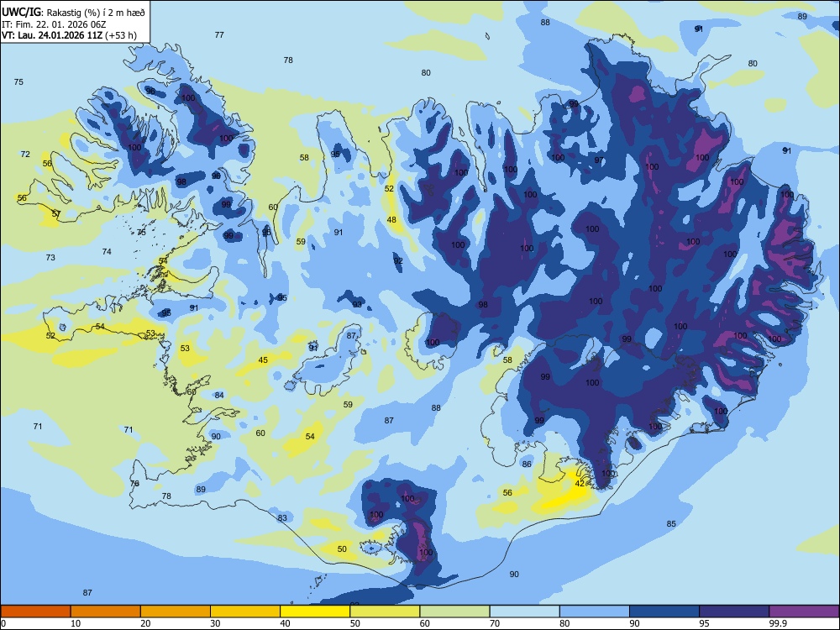Screen dimensions: 840x630
Task: Select the humidity value 97 on the map
Action: coord(599,160)
